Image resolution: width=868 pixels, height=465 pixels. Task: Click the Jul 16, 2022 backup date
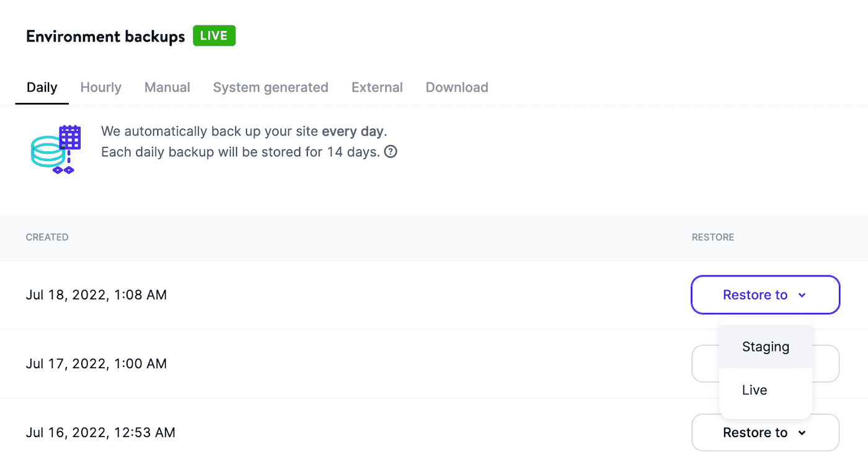100,433
